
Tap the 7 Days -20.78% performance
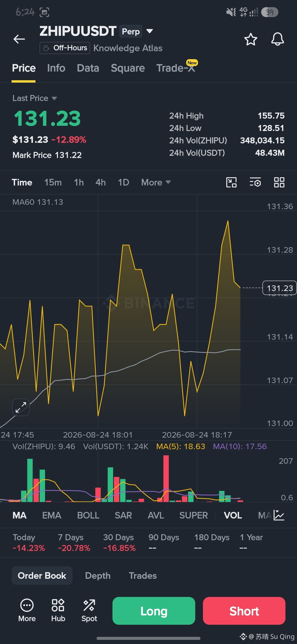tap(74, 542)
